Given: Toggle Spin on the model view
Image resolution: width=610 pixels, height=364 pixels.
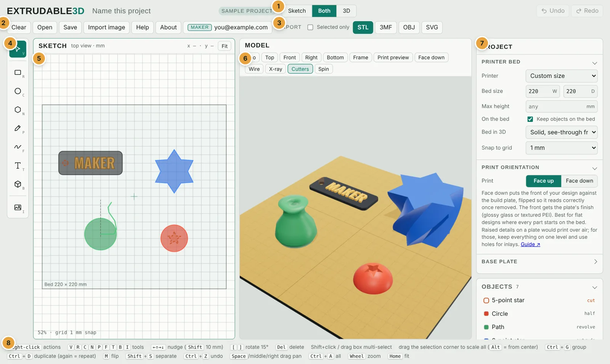Looking at the screenshot, I should point(323,69).
